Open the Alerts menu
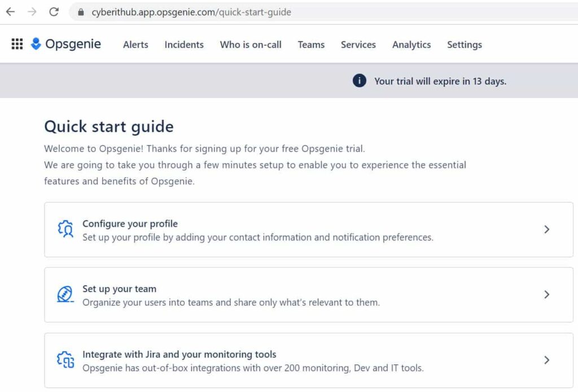This screenshot has width=578, height=392. 135,44
